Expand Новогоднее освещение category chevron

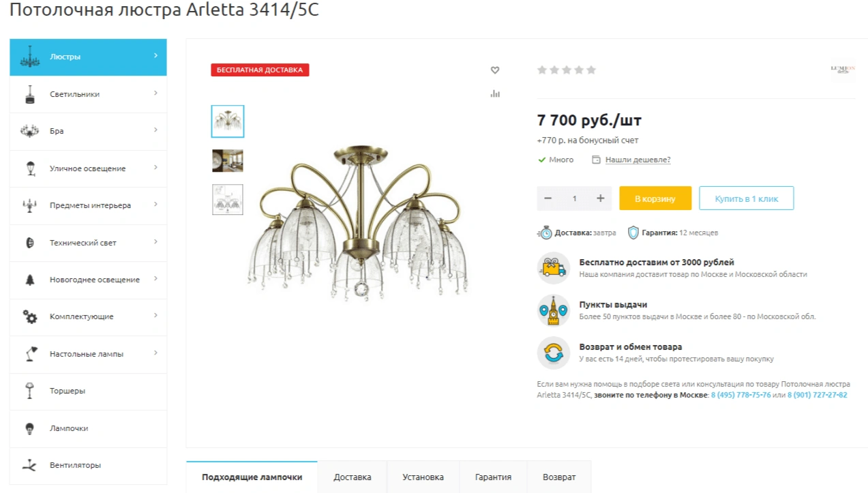155,279
